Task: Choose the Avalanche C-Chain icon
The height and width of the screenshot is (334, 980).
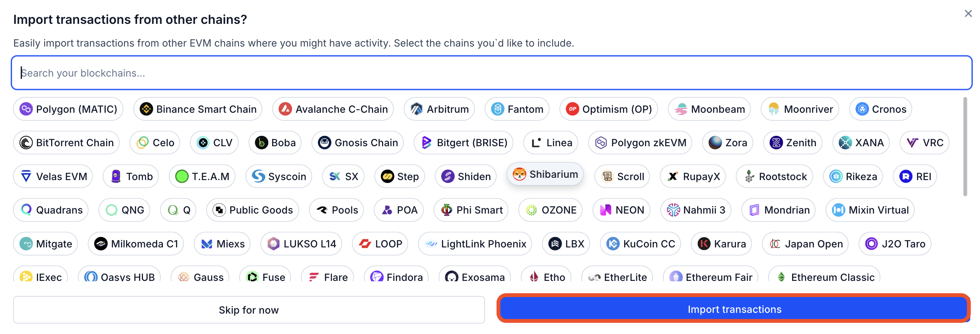Action: [285, 109]
